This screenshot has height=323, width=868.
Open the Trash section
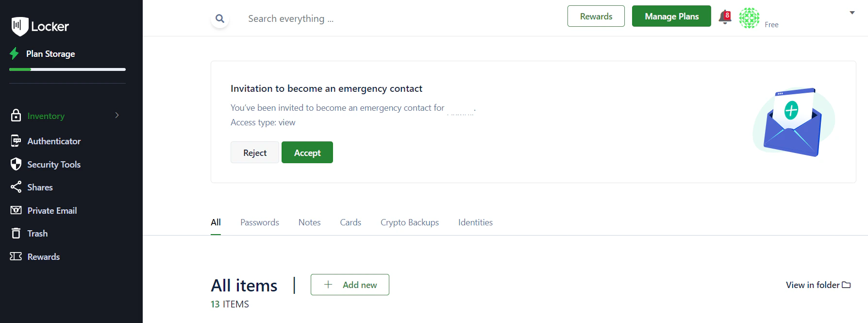pyautogui.click(x=38, y=233)
